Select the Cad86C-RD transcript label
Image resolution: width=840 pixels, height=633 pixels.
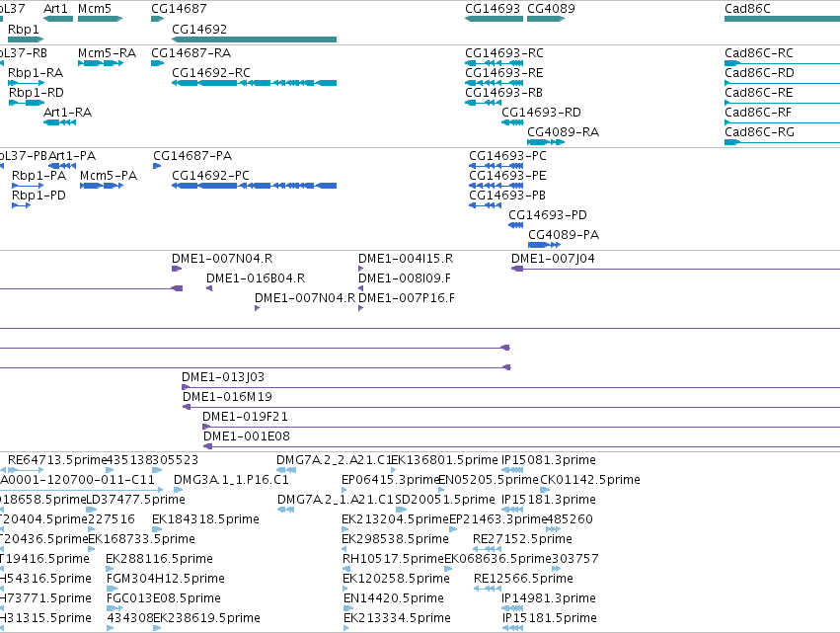tap(759, 73)
